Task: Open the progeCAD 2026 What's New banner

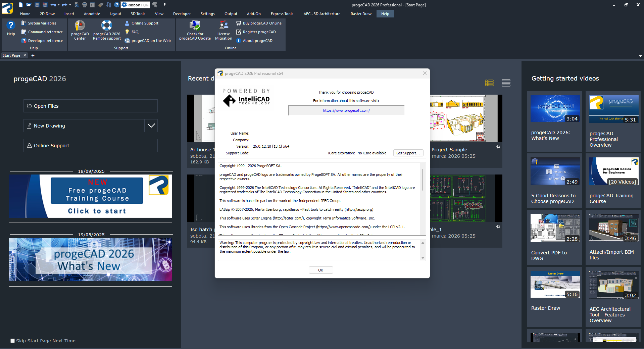Action: click(91, 259)
